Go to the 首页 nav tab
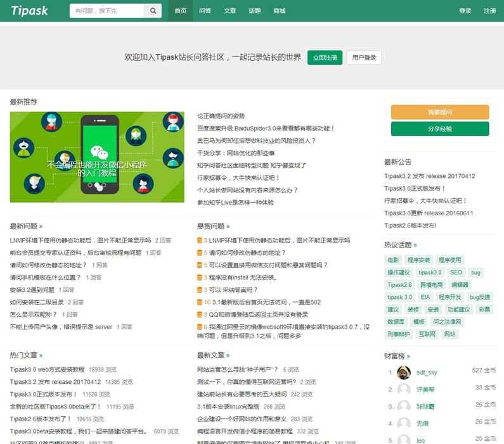 pyautogui.click(x=180, y=11)
